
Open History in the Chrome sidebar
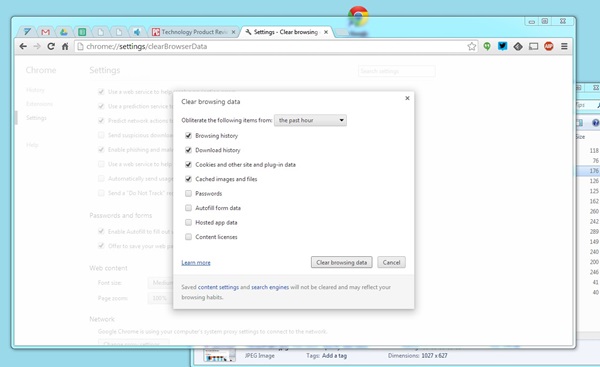click(35, 90)
